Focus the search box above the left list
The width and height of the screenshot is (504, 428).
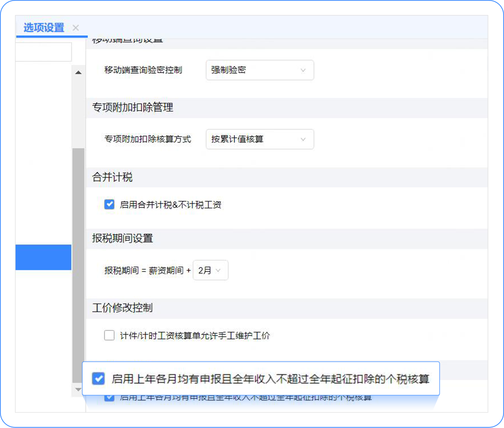point(43,52)
